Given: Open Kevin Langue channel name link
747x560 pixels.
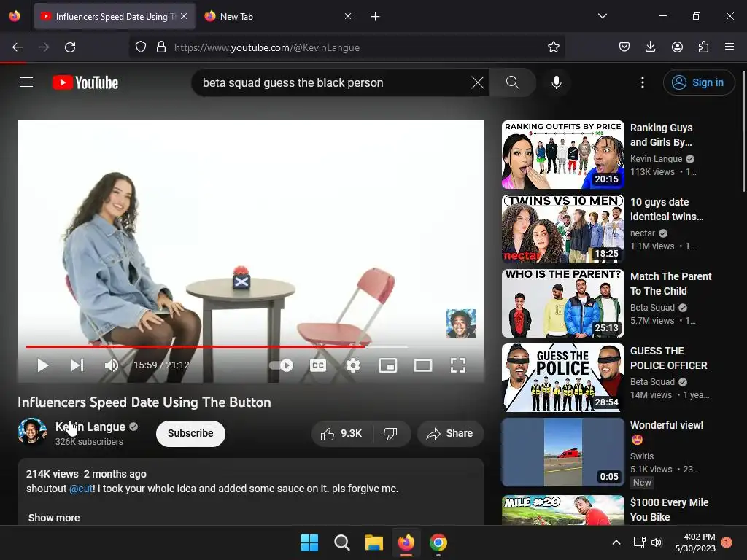Looking at the screenshot, I should click(x=90, y=427).
